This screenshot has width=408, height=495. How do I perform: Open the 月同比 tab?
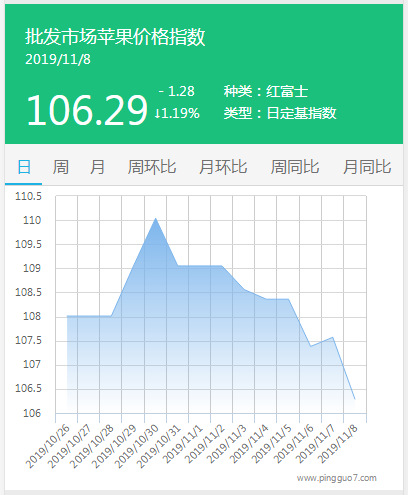[367, 167]
